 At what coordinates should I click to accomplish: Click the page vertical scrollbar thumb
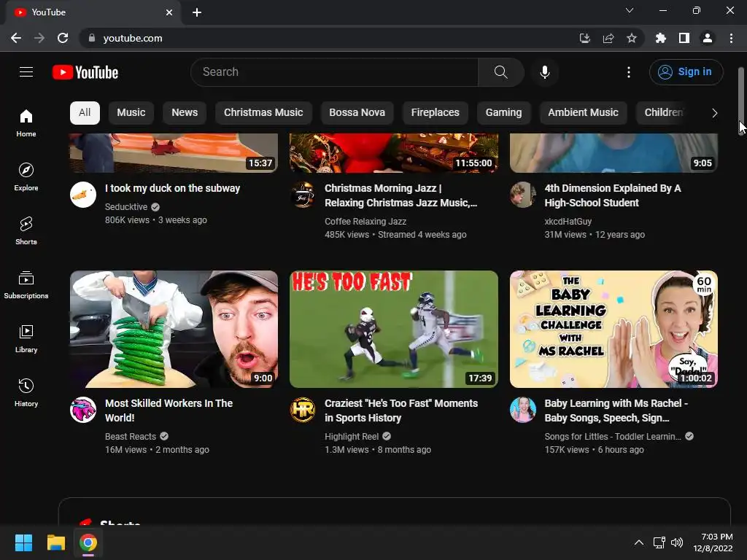741,100
